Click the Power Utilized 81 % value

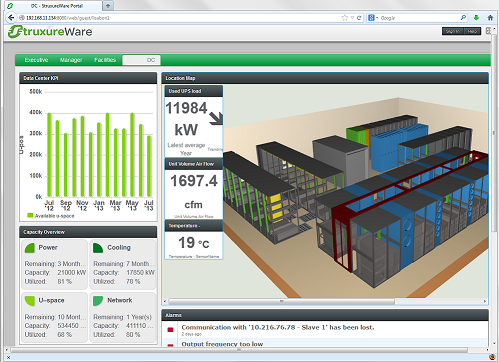point(65,281)
